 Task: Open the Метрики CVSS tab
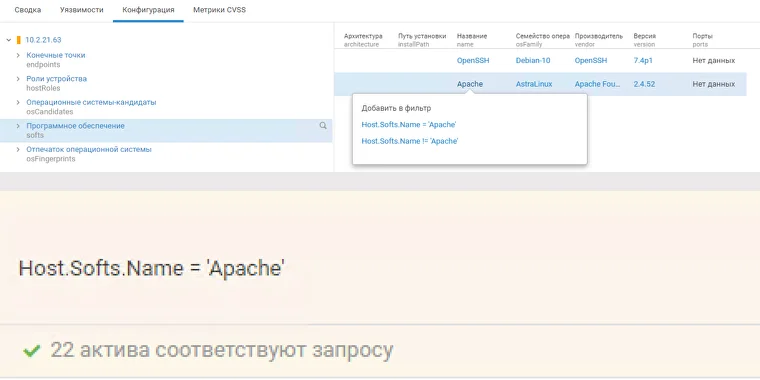(219, 10)
